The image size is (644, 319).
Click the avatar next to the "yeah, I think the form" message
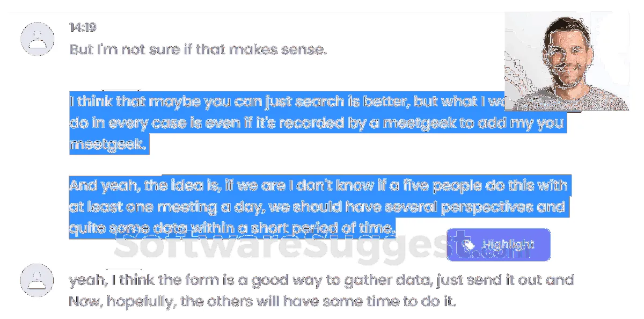click(37, 280)
